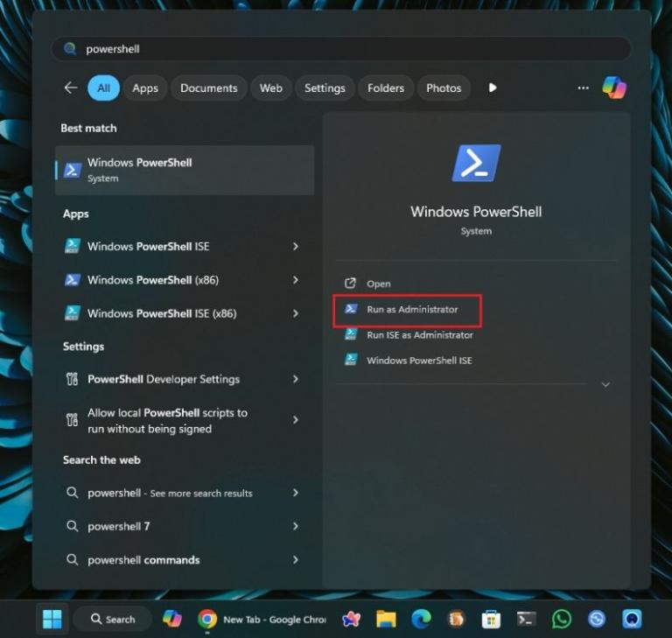Search the web for 'powershell commands'
The width and height of the screenshot is (672, 638).
click(x=143, y=560)
